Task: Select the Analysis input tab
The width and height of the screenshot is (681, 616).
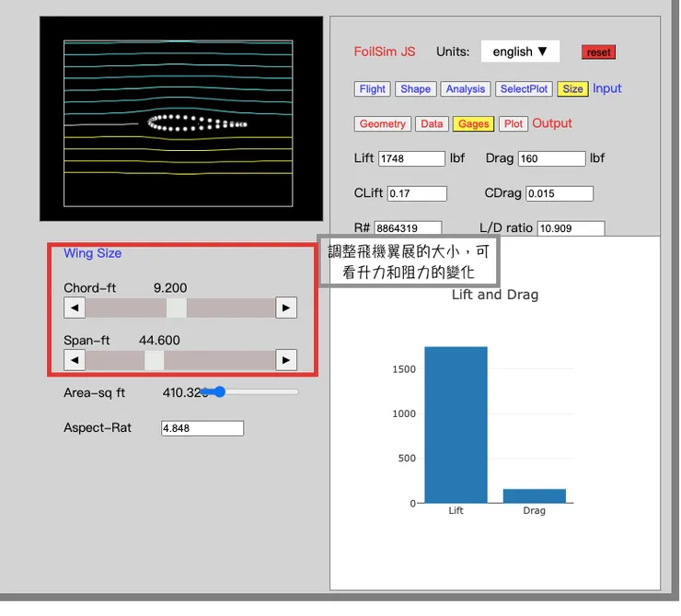Action: (x=465, y=89)
